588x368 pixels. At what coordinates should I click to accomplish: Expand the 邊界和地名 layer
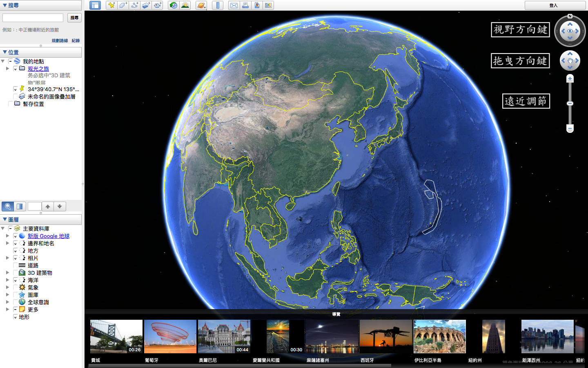point(7,243)
